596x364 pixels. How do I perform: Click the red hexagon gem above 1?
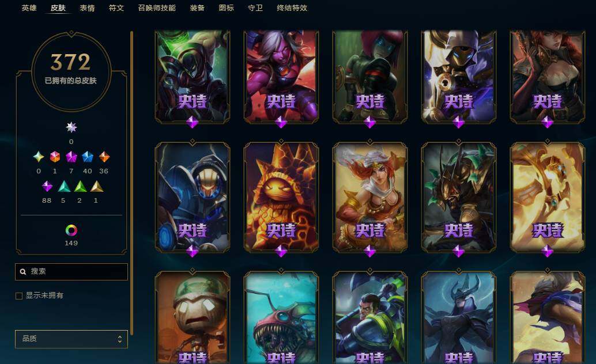pyautogui.click(x=55, y=157)
